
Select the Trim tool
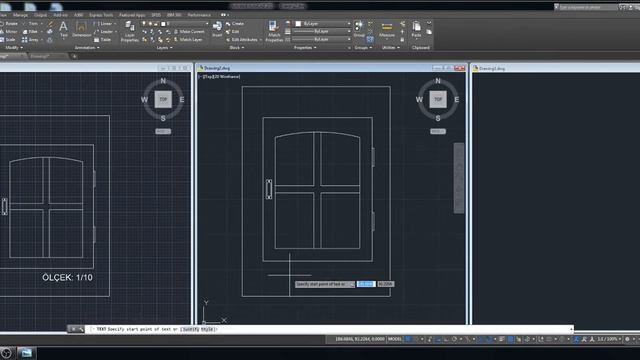[x=33, y=24]
